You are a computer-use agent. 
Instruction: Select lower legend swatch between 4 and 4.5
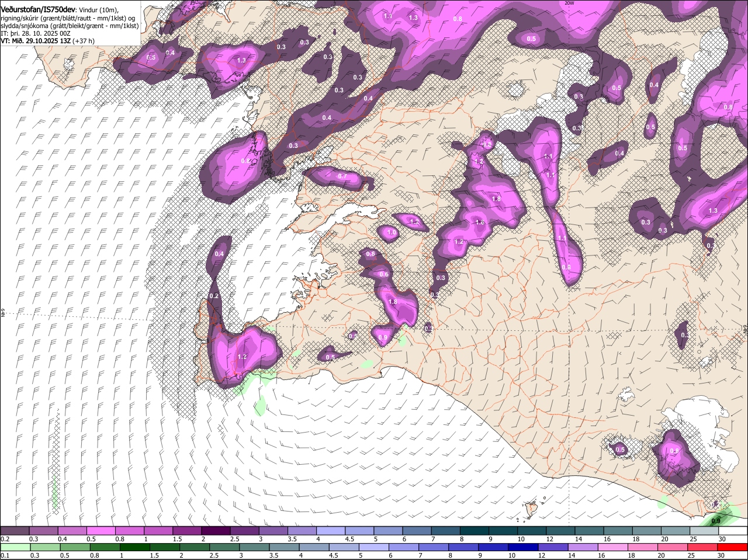(x=314, y=547)
